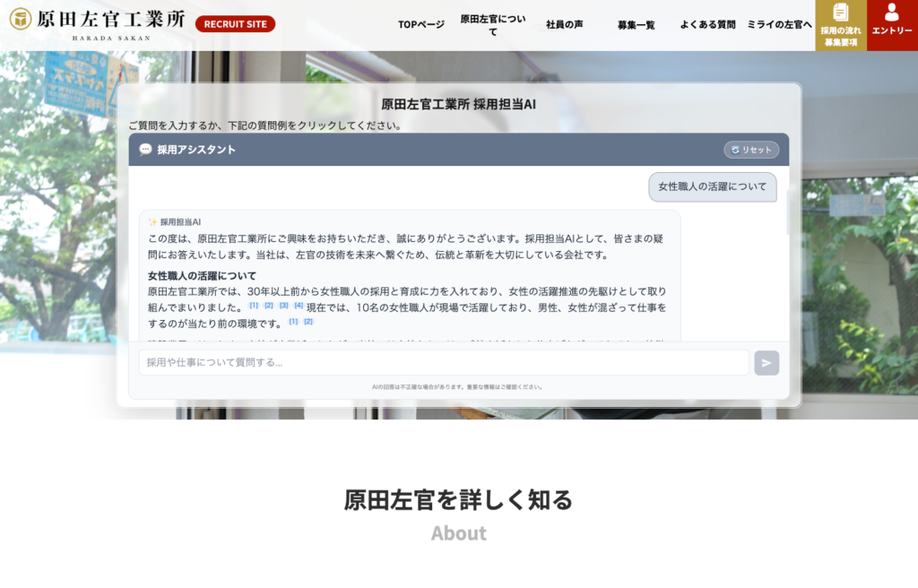918x588 pixels.
Task: Go to 社員の声 page
Action: 565,24
